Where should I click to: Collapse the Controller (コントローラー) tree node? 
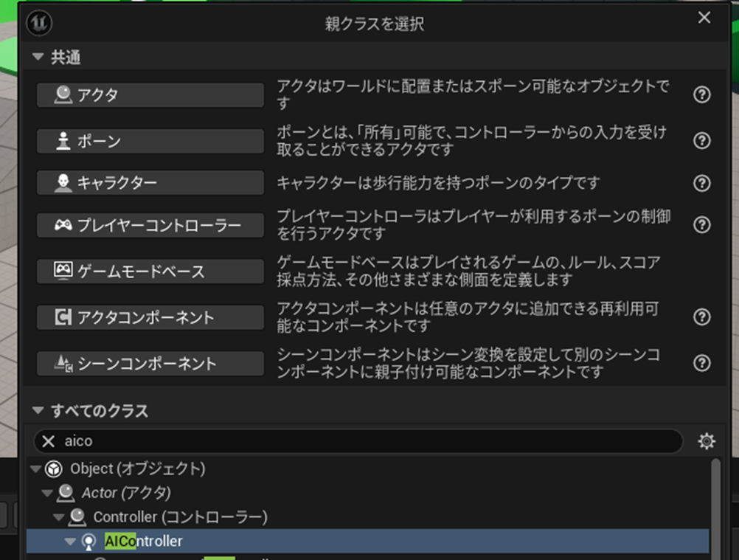click(x=59, y=516)
